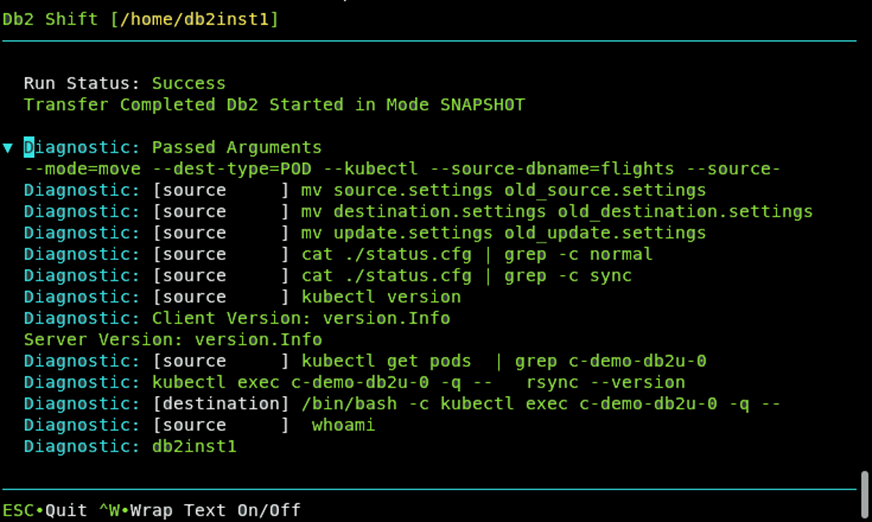Viewport: 872px width, 522px height.
Task: Click 'Client Version: version.Info' line
Action: click(x=237, y=318)
